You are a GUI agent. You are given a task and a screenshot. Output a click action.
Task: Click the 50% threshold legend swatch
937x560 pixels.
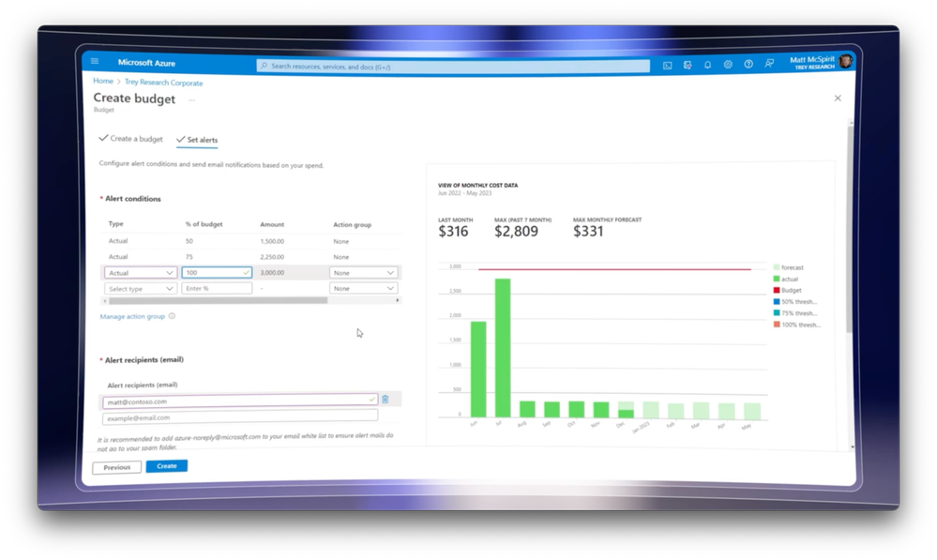click(x=777, y=301)
